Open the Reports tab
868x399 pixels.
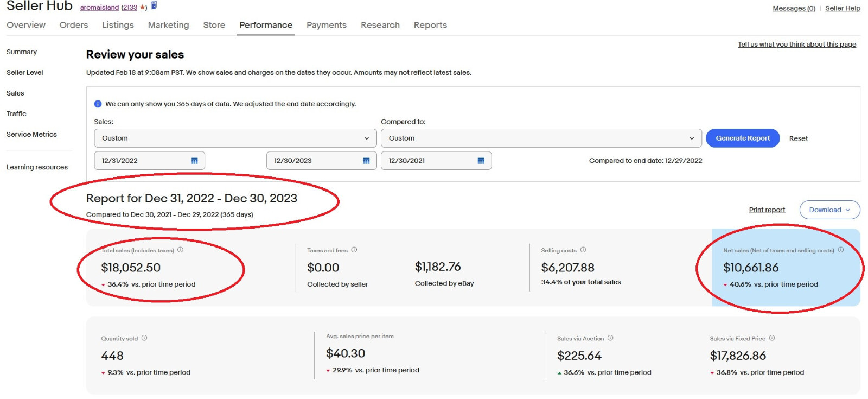(x=430, y=25)
